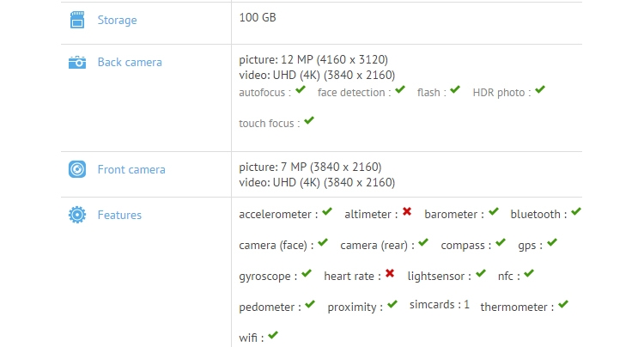
Task: Click the Features gear icon
Action: 77,215
